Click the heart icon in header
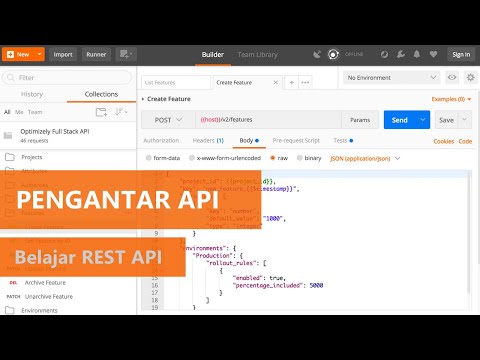This screenshot has width=480, height=360. (x=433, y=54)
